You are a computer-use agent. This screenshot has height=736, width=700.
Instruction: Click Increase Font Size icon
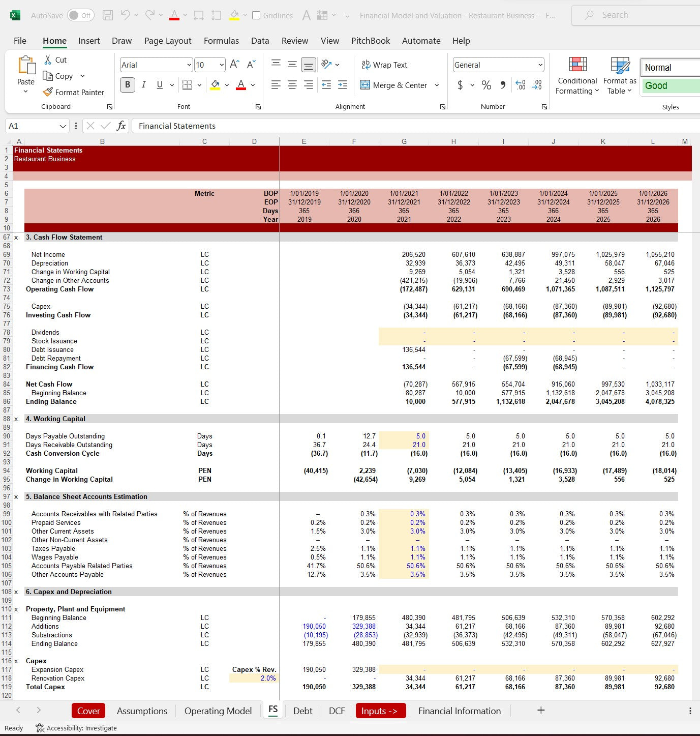pyautogui.click(x=234, y=64)
